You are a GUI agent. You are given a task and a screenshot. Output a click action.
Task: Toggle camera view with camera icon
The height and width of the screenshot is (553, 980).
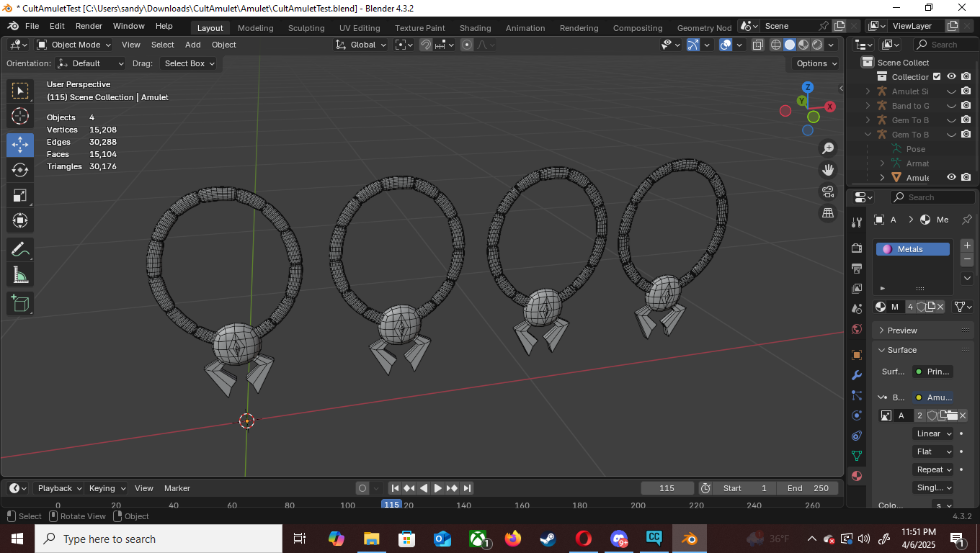pos(828,192)
